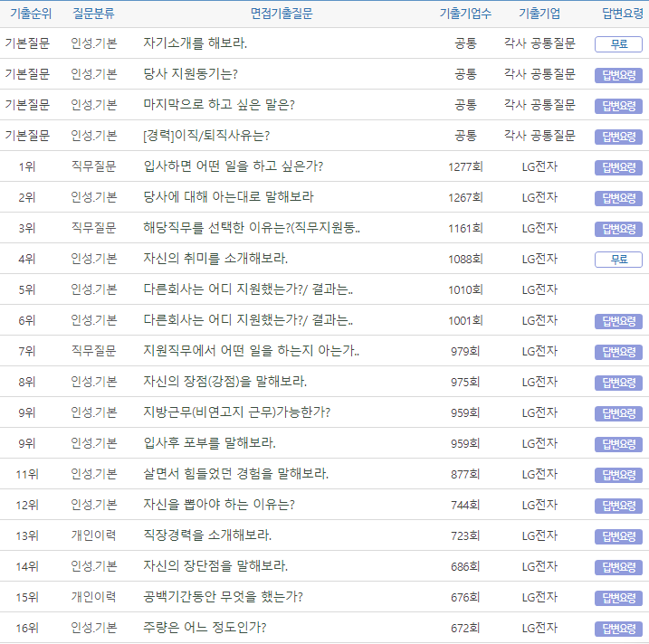Open 답변요령 for 자신을 뽑아야 하는 이유는?

point(618,506)
